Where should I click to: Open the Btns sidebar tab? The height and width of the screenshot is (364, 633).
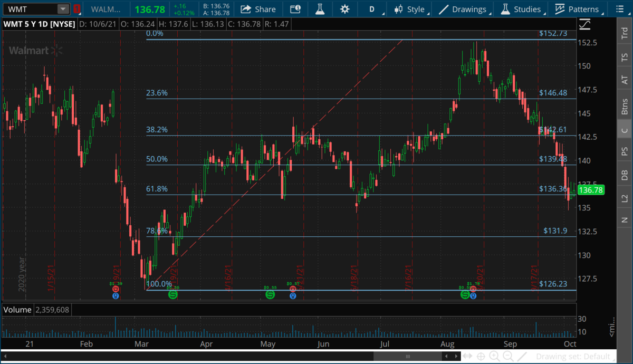coord(625,107)
